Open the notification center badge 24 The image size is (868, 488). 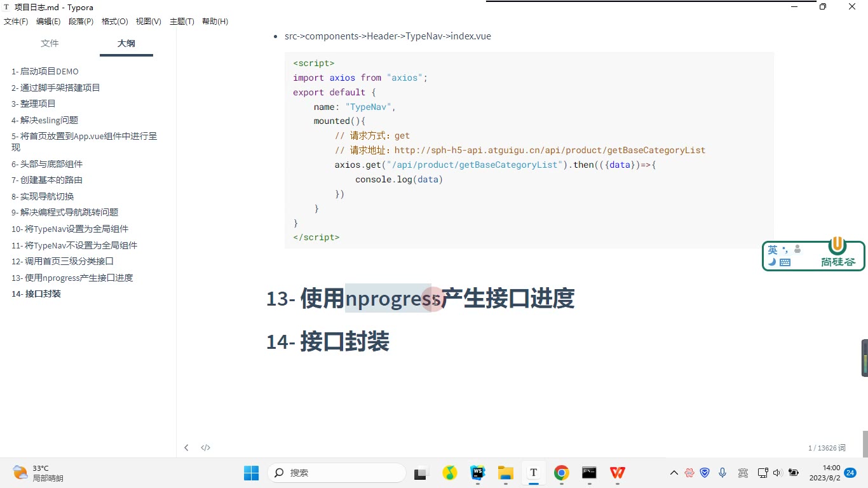[850, 473]
